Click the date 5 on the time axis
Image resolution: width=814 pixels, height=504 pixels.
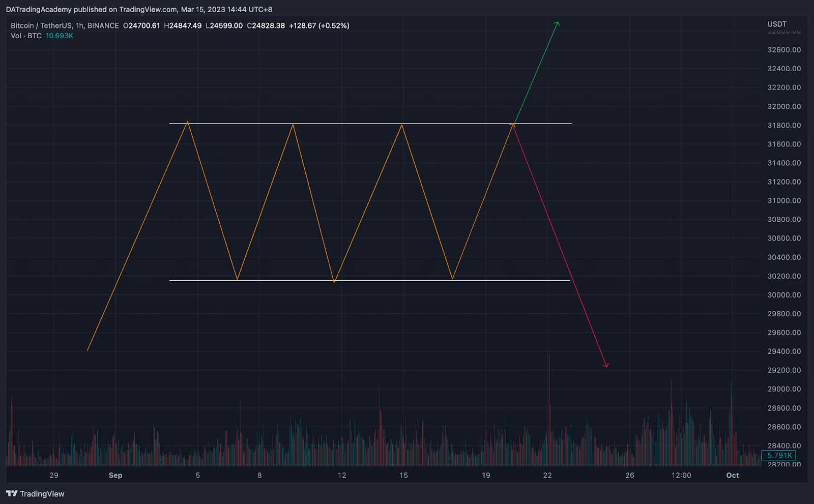click(198, 475)
